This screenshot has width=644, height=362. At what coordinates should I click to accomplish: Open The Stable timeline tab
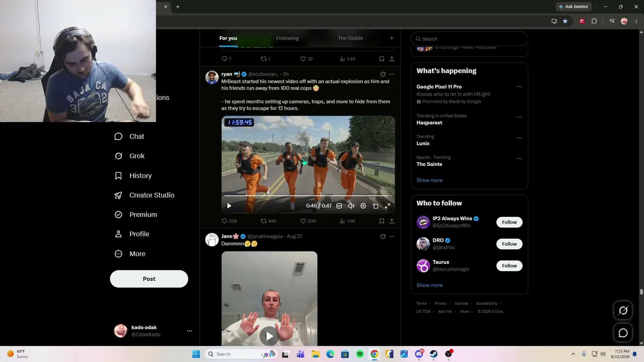(x=350, y=38)
